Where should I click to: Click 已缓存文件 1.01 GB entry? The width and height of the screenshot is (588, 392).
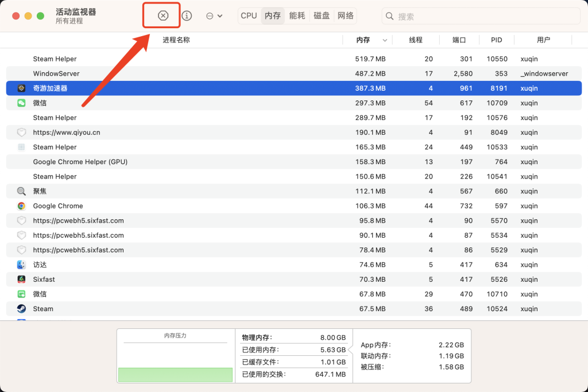coord(293,362)
